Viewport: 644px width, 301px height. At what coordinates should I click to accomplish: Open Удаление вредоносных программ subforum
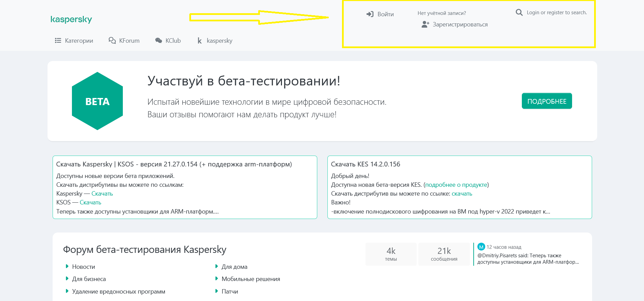119,292
